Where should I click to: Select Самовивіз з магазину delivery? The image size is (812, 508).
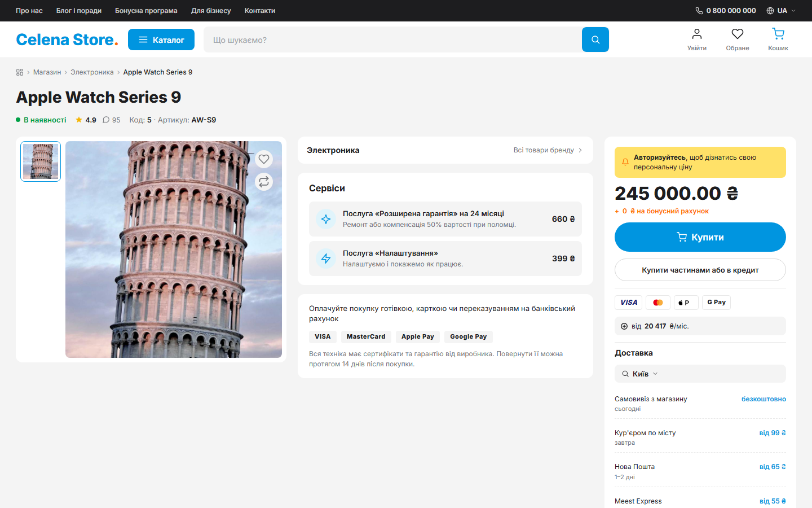(x=700, y=403)
